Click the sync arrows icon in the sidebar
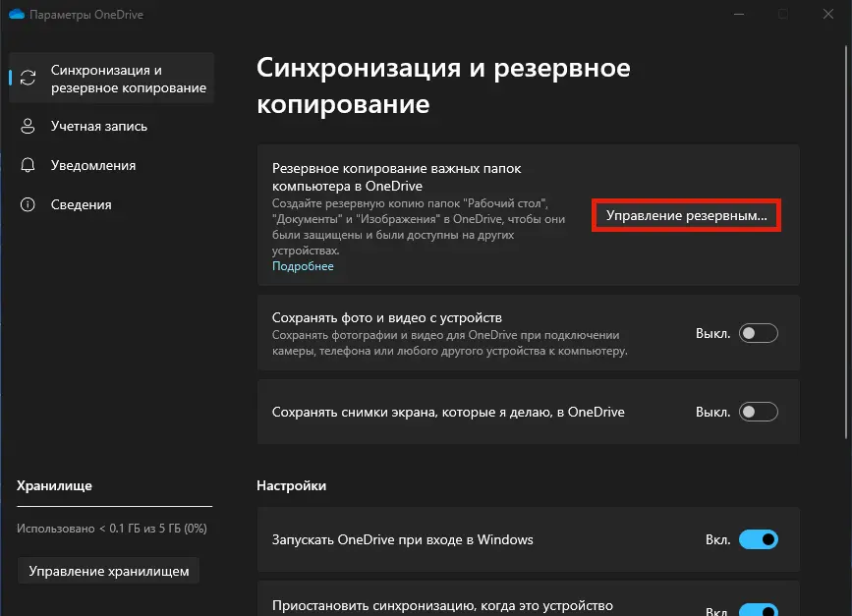Screen dimensions: 852x616 [x=29, y=79]
